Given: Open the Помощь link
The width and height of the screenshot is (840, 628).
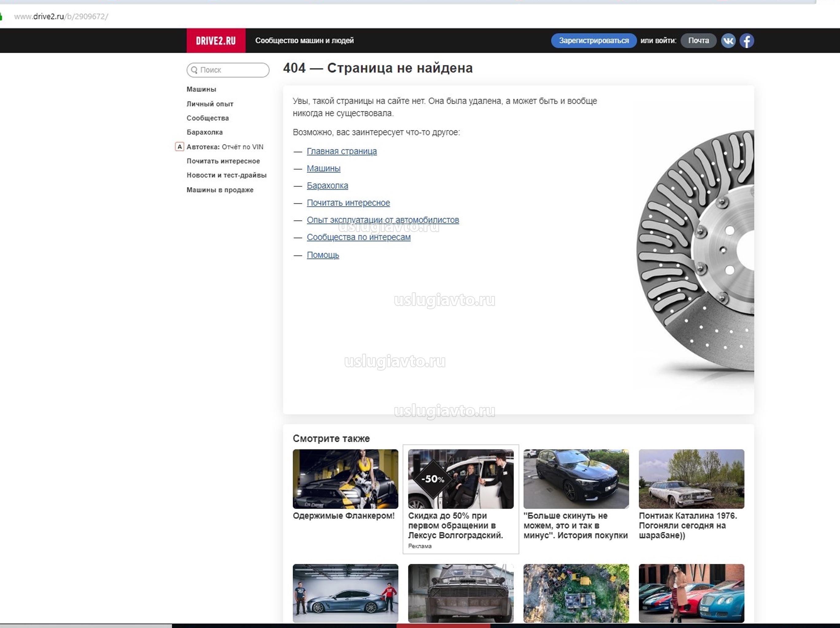Looking at the screenshot, I should click(x=322, y=255).
